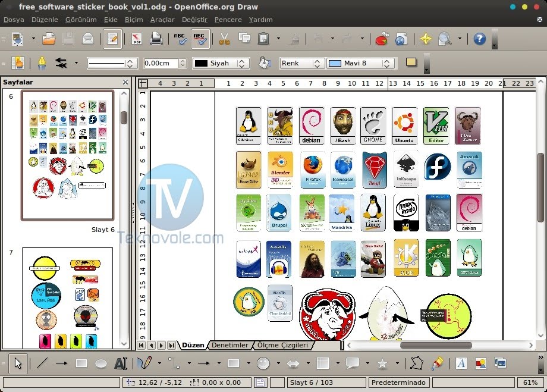The width and height of the screenshot is (547, 392).
Task: Open the line style combo box
Action: [x=112, y=63]
